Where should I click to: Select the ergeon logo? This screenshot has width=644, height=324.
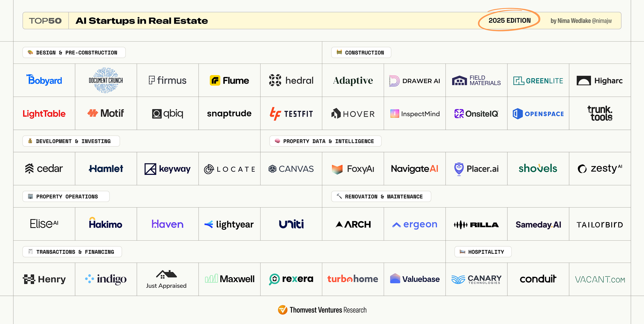pos(415,224)
